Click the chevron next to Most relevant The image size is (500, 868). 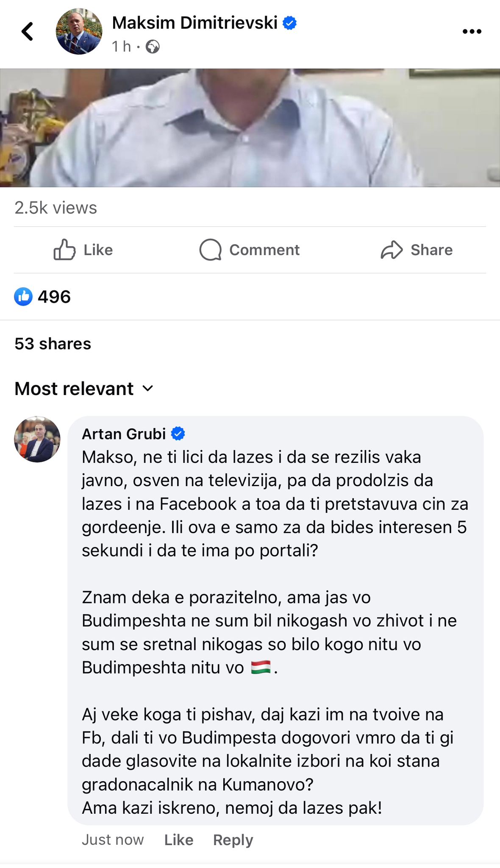click(147, 388)
